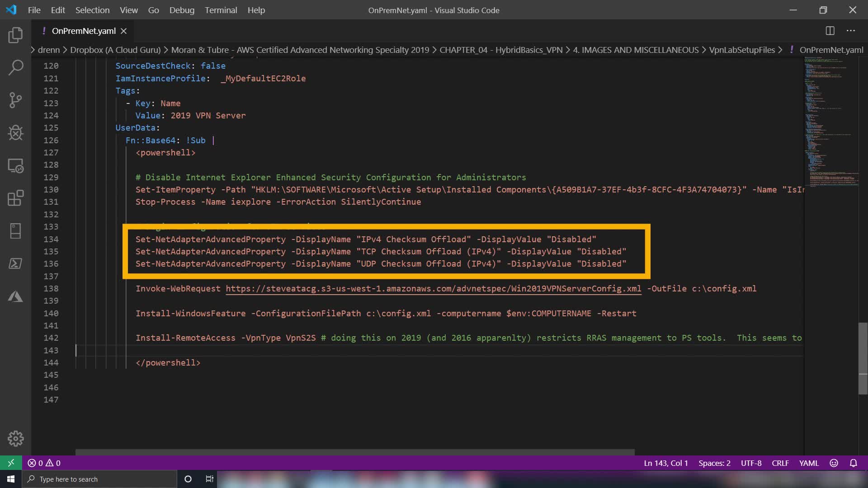Click the Windows taskbar search box
Screen dimensions: 868x488
click(x=99, y=479)
